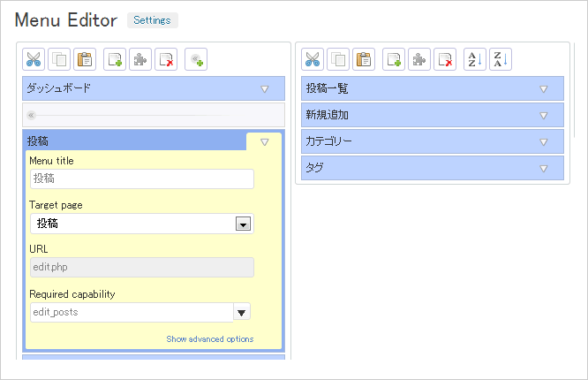Viewport: 588px width, 380px height.
Task: Delete menu item using left toolbar icon
Action: coord(166,60)
